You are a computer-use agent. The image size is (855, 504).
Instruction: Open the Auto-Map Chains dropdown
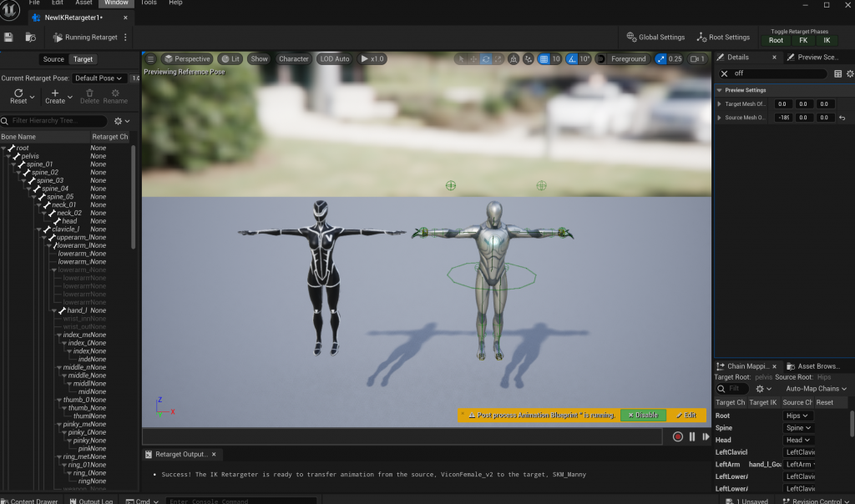point(816,389)
